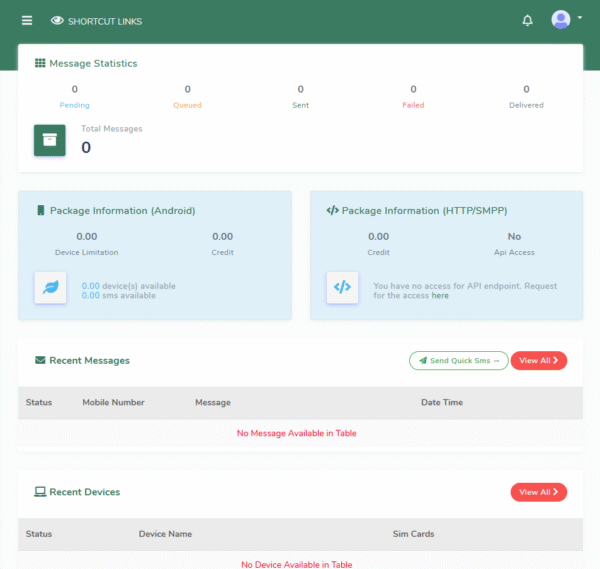
Task: Click the Recent Messages envelope icon
Action: point(40,360)
